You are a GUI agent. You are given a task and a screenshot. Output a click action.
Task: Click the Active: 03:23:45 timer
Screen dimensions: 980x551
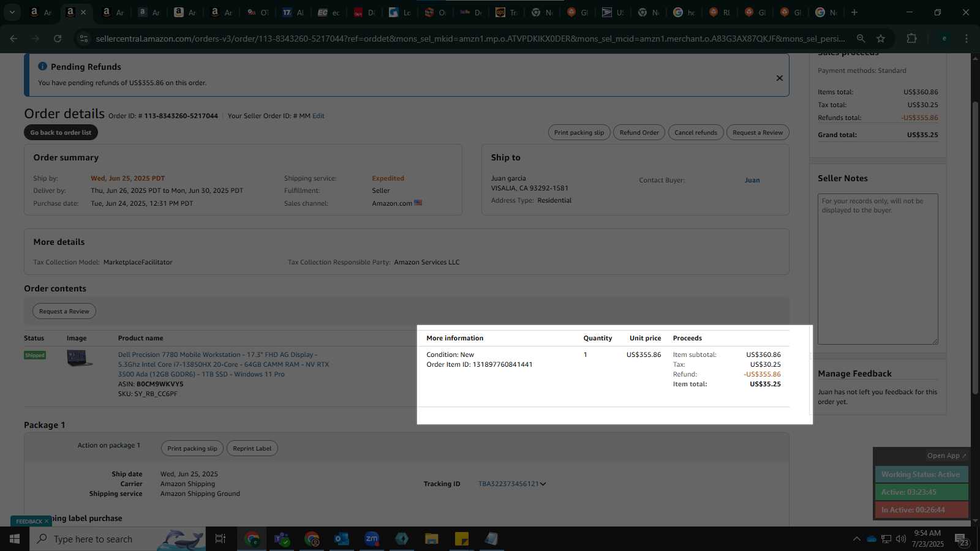click(921, 492)
